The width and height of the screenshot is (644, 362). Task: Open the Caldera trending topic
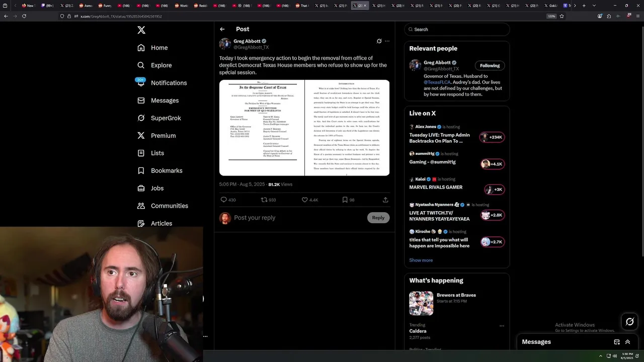[x=418, y=331]
